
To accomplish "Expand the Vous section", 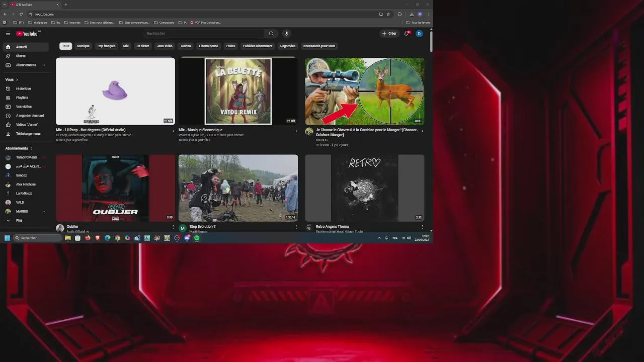I will pyautogui.click(x=12, y=79).
